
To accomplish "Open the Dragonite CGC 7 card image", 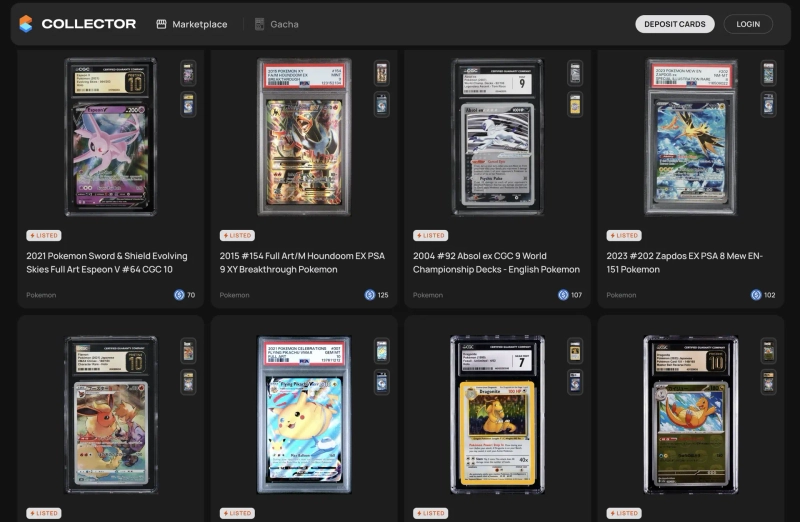I will pyautogui.click(x=497, y=414).
